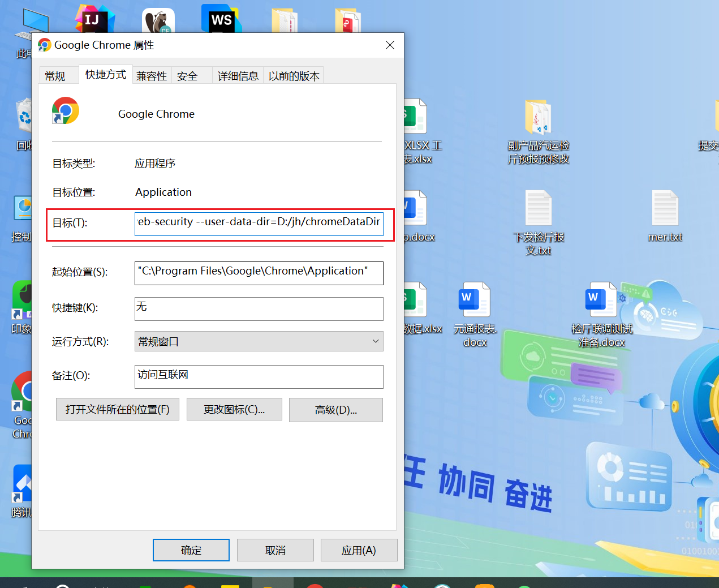Click the 应用(A) button
The image size is (719, 588).
[359, 550]
